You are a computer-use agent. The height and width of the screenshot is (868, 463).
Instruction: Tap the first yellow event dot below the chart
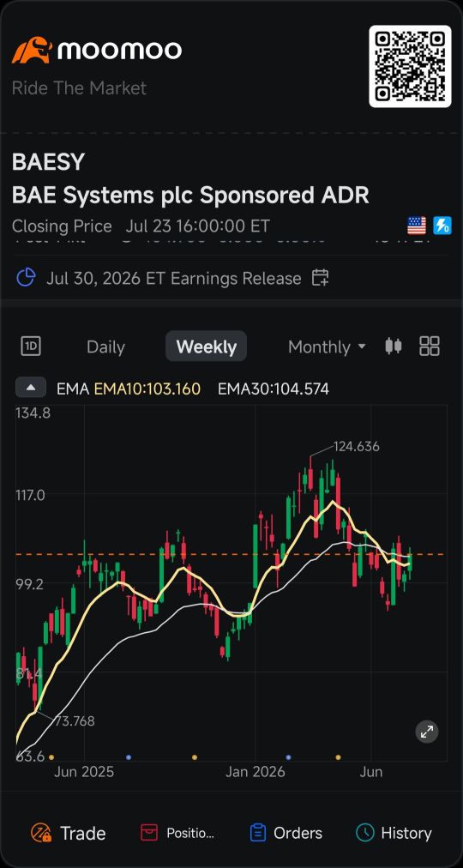click(51, 756)
